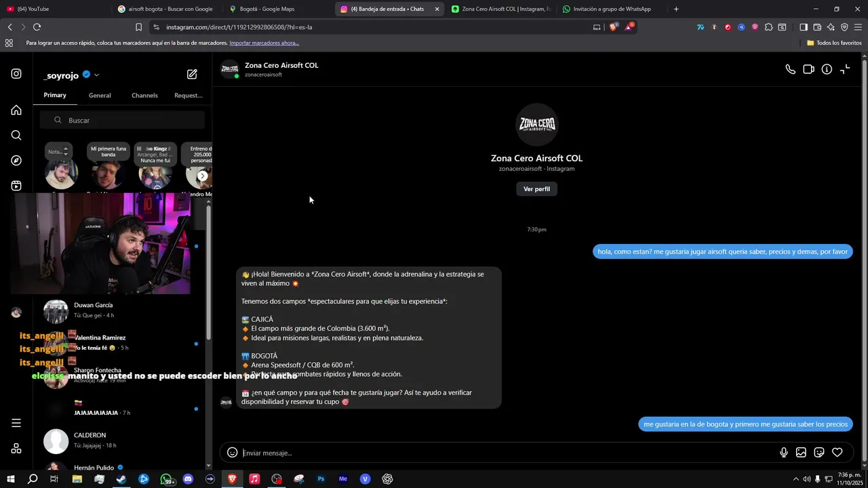This screenshot has width=868, height=488.
Task: Choose a GIF or sticker icon
Action: 819,453
